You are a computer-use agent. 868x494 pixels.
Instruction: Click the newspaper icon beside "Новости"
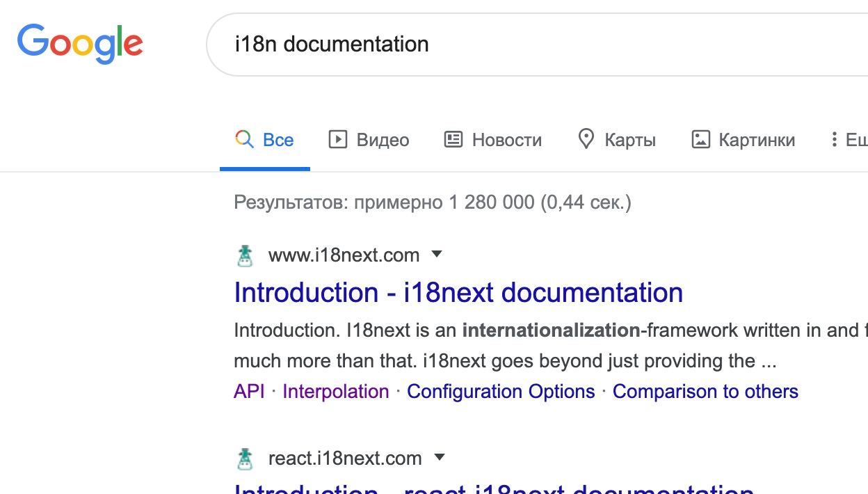coord(453,140)
